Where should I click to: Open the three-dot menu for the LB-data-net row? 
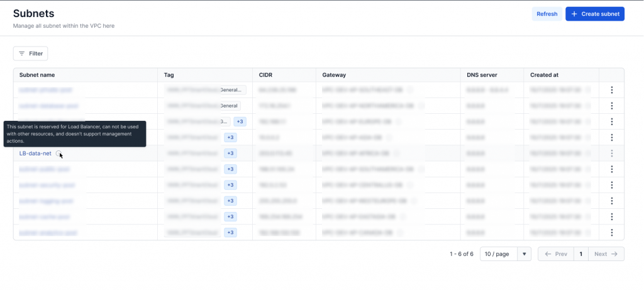tap(611, 153)
